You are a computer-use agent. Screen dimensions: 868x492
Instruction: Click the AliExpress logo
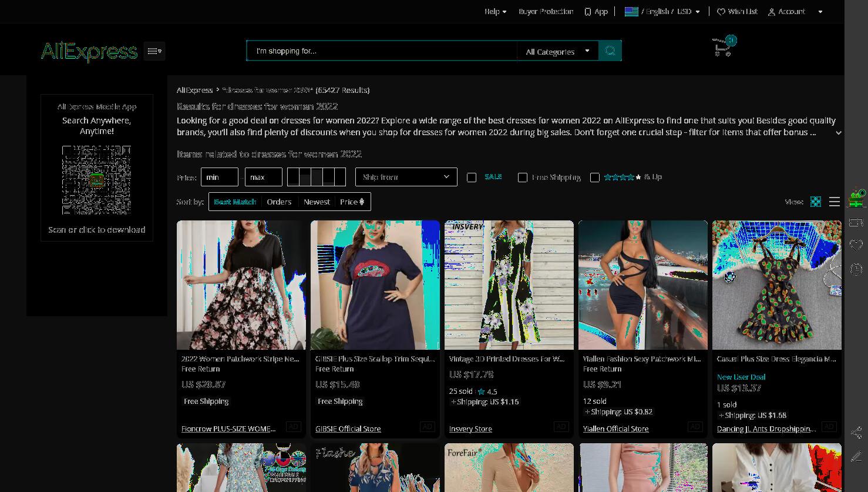coord(89,51)
